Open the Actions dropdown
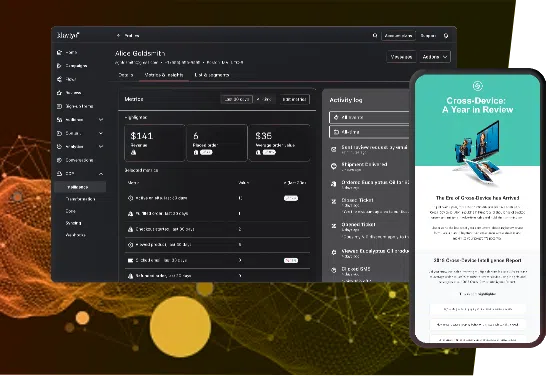546x376 pixels. pyautogui.click(x=435, y=57)
